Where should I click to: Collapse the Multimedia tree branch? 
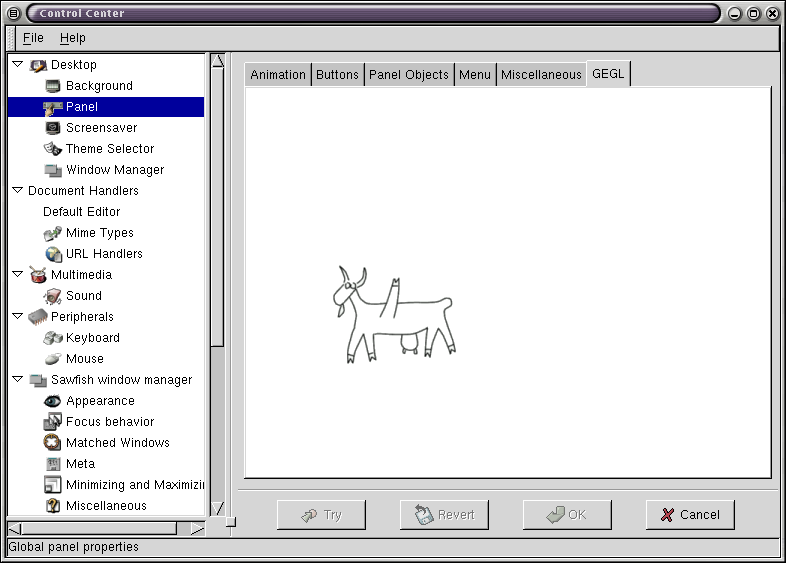(18, 274)
